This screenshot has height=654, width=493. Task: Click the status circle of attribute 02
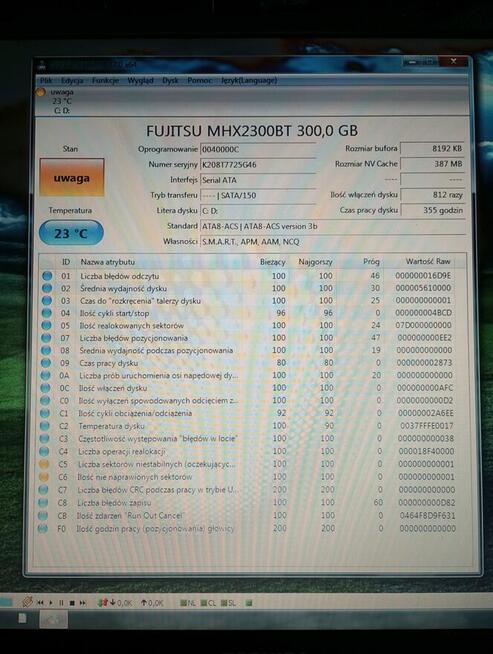47,288
